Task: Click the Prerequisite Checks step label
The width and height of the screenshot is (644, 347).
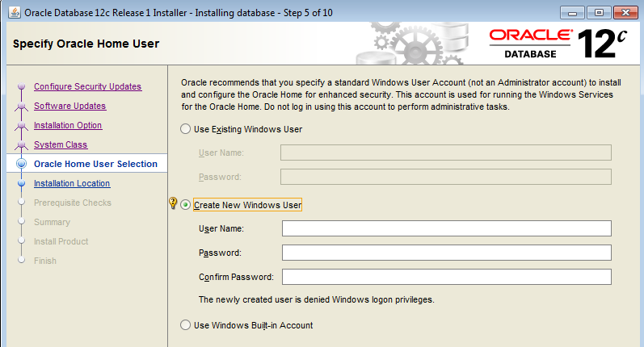Action: [x=72, y=203]
